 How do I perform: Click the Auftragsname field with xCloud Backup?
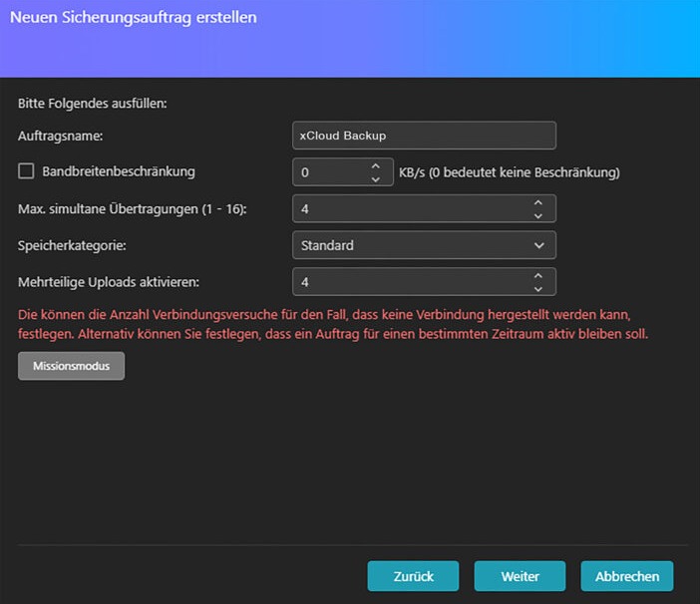424,136
